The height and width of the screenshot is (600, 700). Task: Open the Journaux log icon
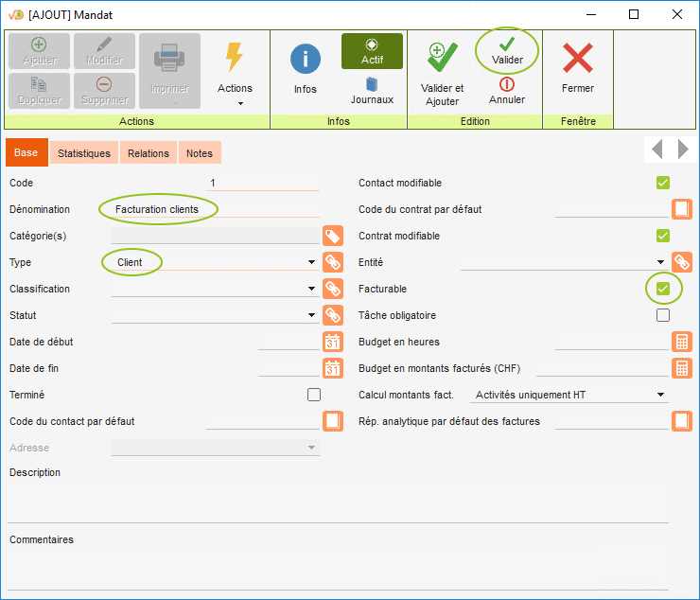pyautogui.click(x=372, y=85)
